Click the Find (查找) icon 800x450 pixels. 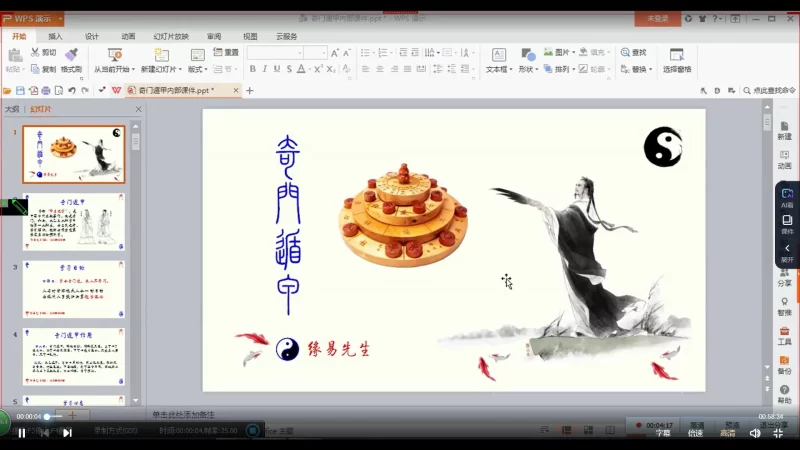[x=625, y=53]
